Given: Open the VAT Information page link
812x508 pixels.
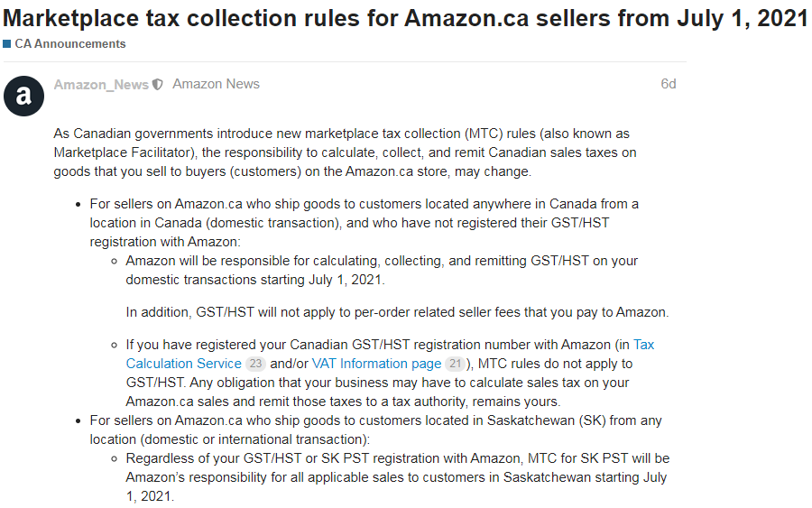Looking at the screenshot, I should 376,364.
